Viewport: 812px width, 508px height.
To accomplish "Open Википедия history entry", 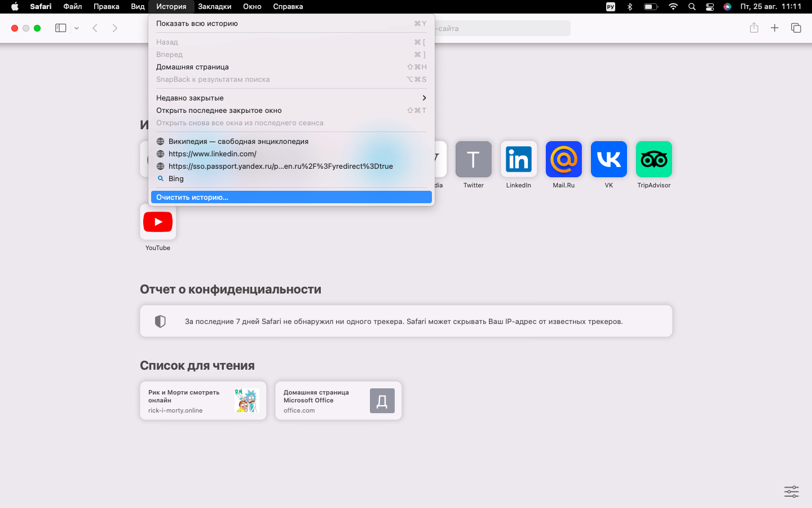I will click(x=292, y=142).
